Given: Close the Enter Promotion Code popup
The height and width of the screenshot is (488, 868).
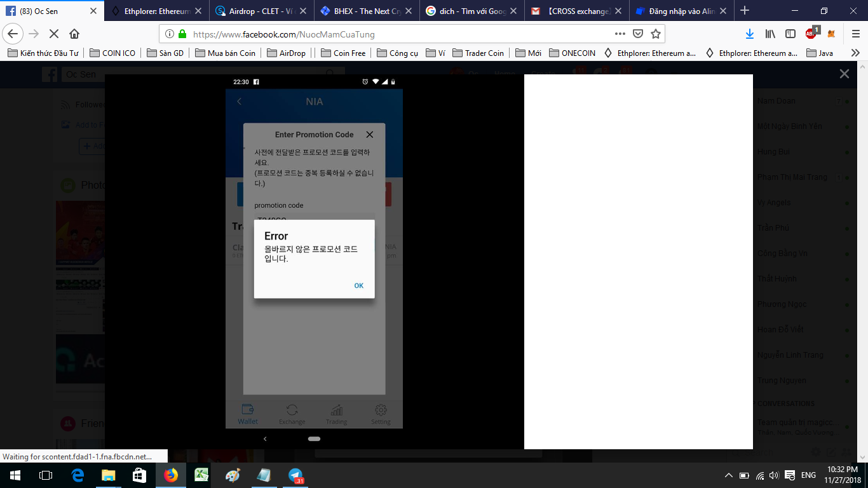Looking at the screenshot, I should pos(370,135).
